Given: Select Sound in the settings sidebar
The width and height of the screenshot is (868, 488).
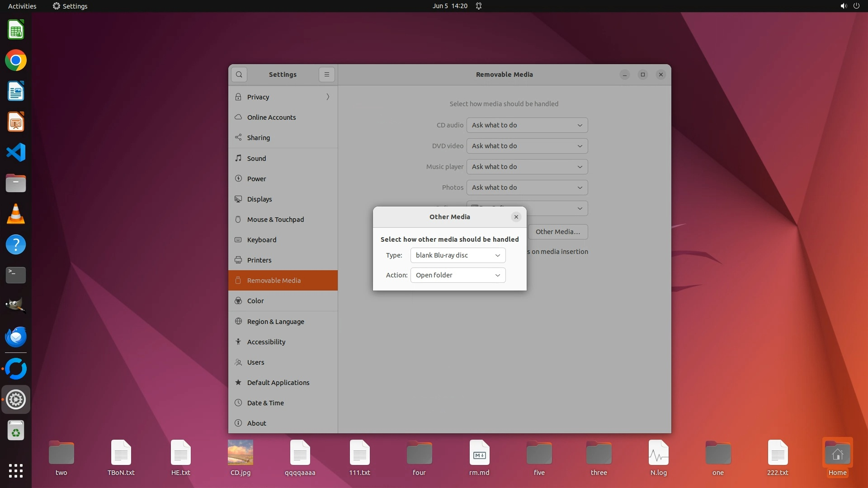Looking at the screenshot, I should [x=256, y=159].
